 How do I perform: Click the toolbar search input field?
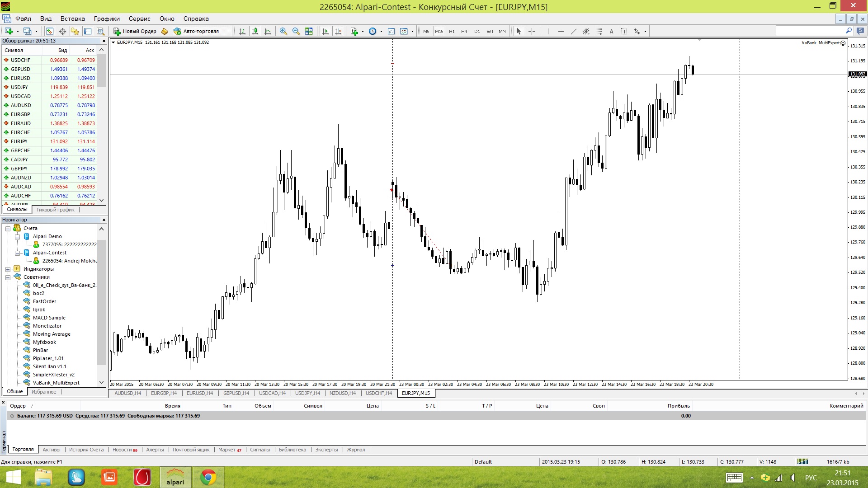810,31
